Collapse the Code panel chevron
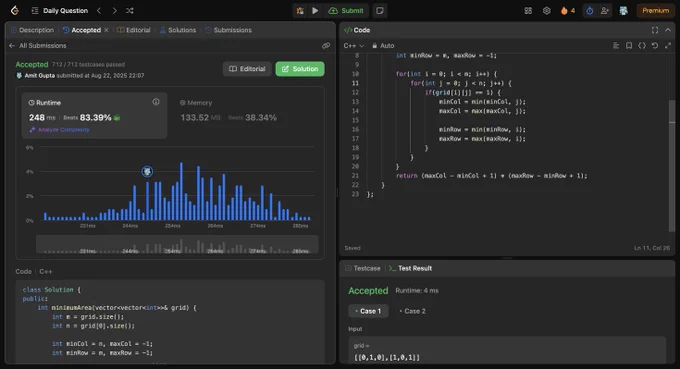 click(668, 30)
